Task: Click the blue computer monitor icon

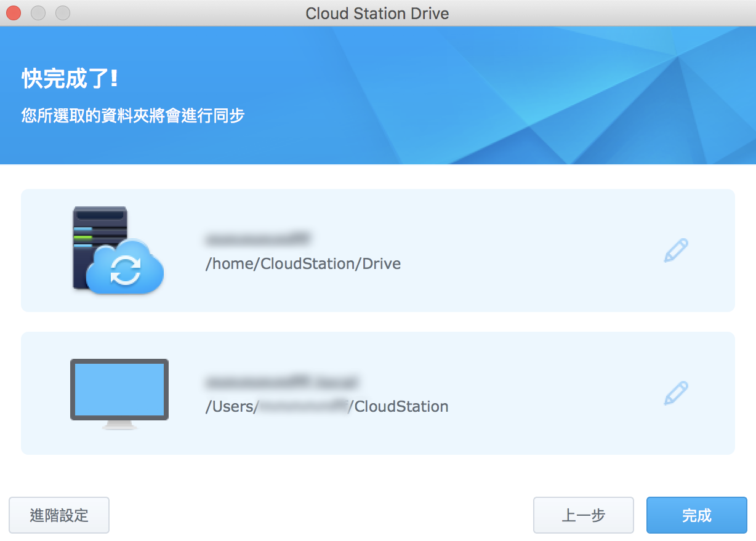Action: click(119, 393)
